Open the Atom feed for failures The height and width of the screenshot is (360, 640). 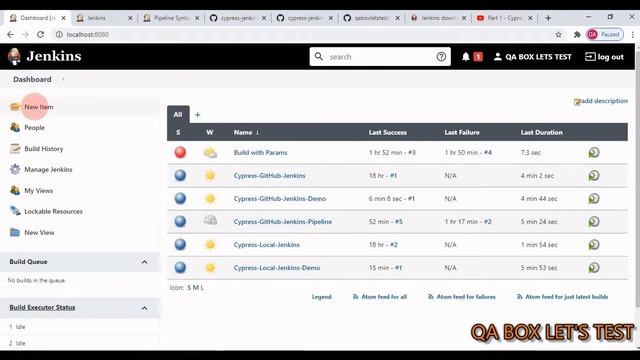pyautogui.click(x=462, y=297)
